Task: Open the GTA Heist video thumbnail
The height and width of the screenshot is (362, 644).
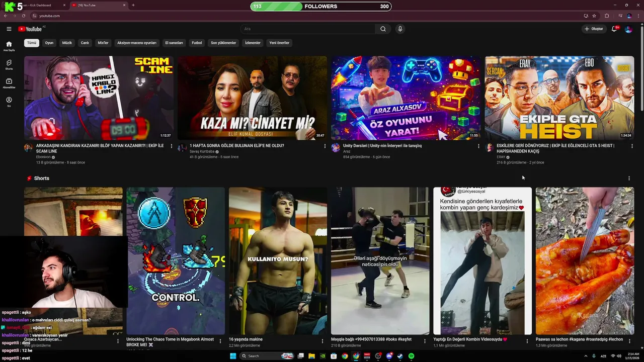Action: click(x=559, y=98)
